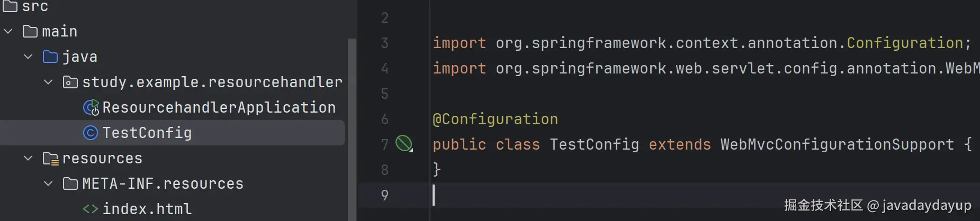Click the index.html file type icon

tap(91, 209)
